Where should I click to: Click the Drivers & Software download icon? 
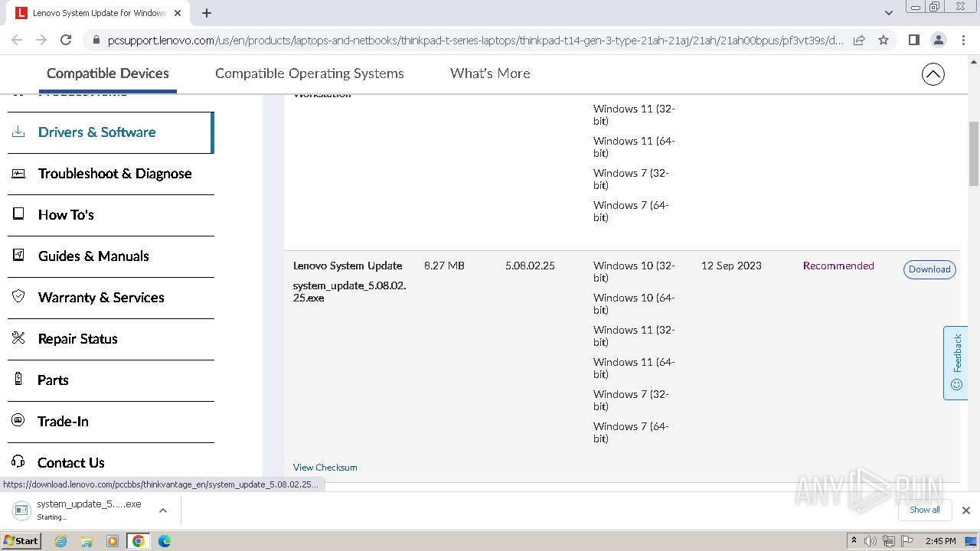coord(18,132)
